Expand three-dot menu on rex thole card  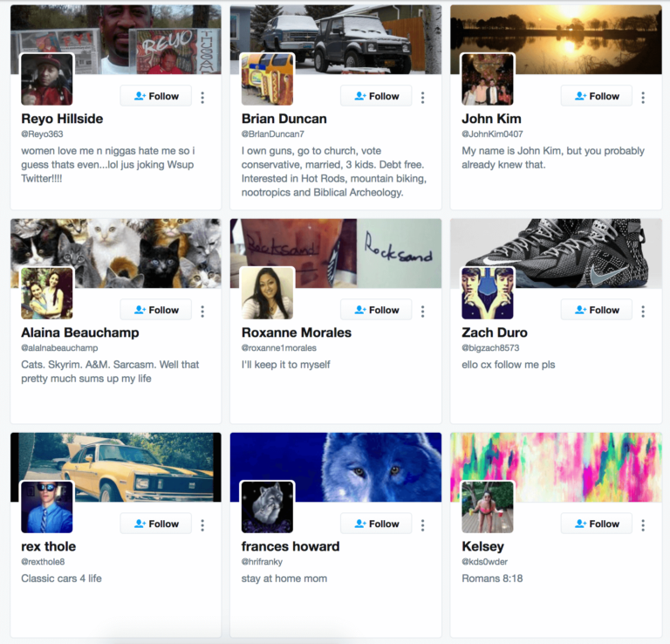(x=202, y=524)
